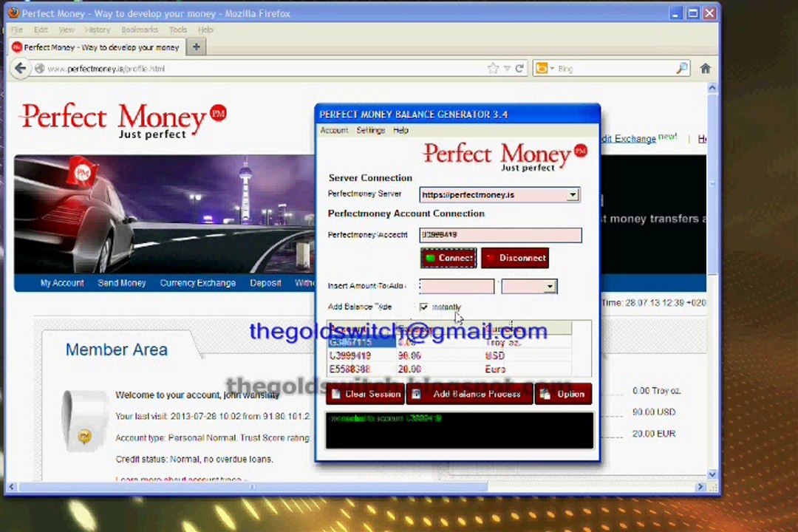Open Firefox Tools menu
The width and height of the screenshot is (798, 532).
coord(177,30)
